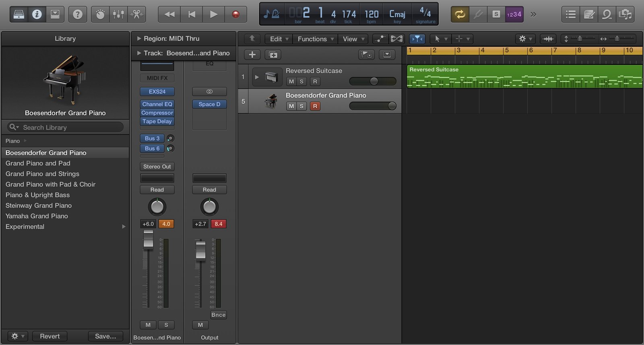Open the List Editors icon
Screen dimensions: 644x345
(571, 14)
